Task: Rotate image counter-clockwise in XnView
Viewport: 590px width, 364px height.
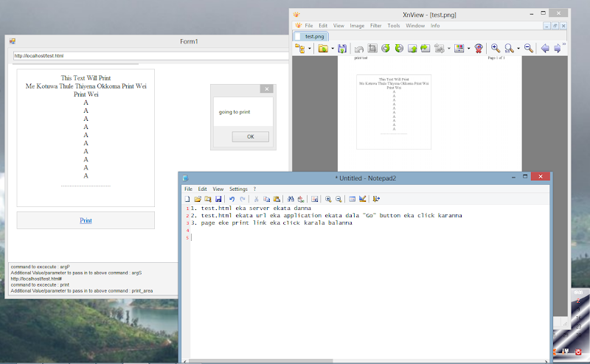Action: [x=385, y=48]
